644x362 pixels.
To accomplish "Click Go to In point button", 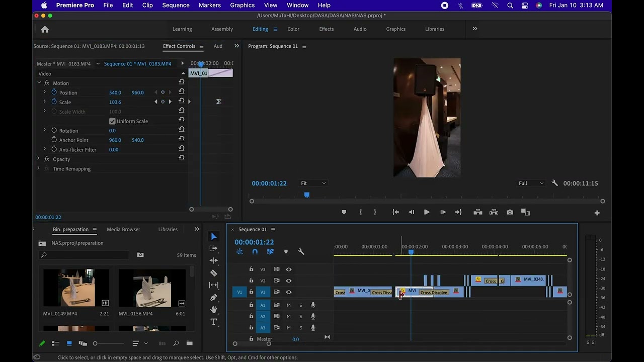I will click(395, 212).
